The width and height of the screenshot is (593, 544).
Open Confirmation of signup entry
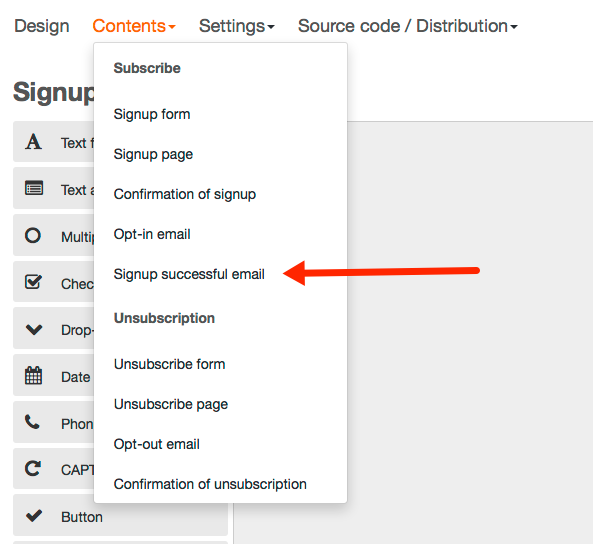click(x=185, y=194)
